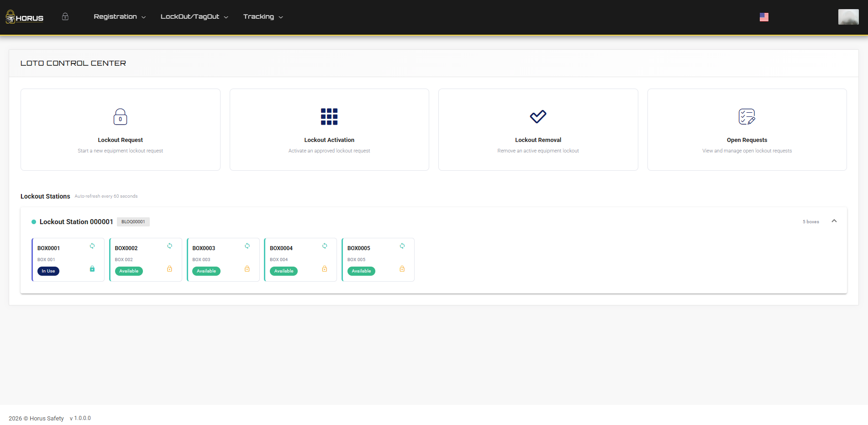Screen dimensions: 868x425
Task: Click the Horus logo in header
Action: [x=25, y=17]
